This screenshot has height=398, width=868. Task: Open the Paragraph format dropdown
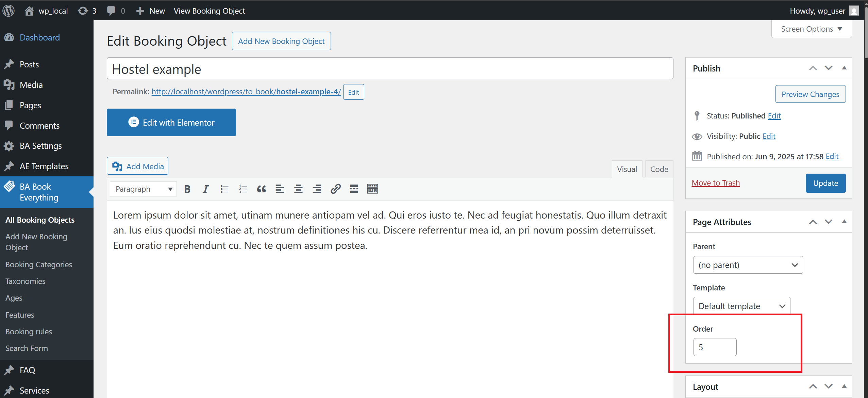click(x=143, y=189)
